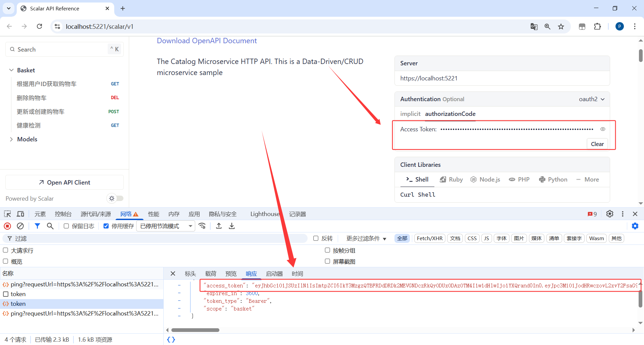The image size is (644, 345).
Task: Open the browser tab search dropdown
Action: coord(9,8)
